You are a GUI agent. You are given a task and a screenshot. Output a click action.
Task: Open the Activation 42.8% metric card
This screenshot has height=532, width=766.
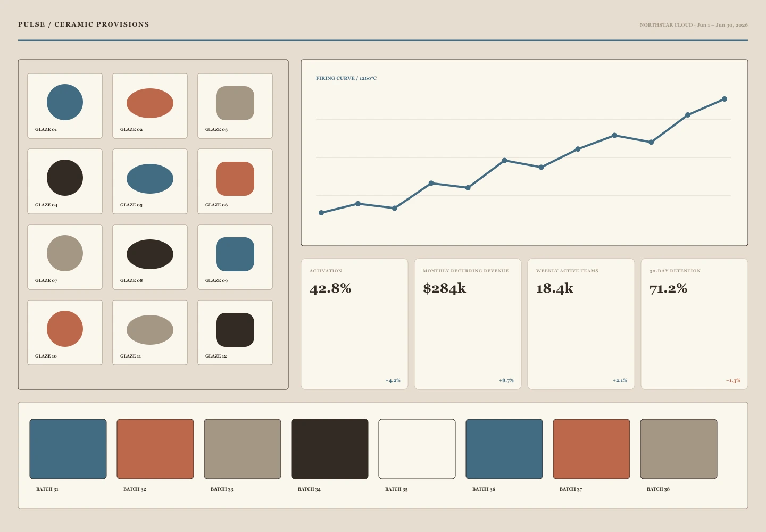354,324
